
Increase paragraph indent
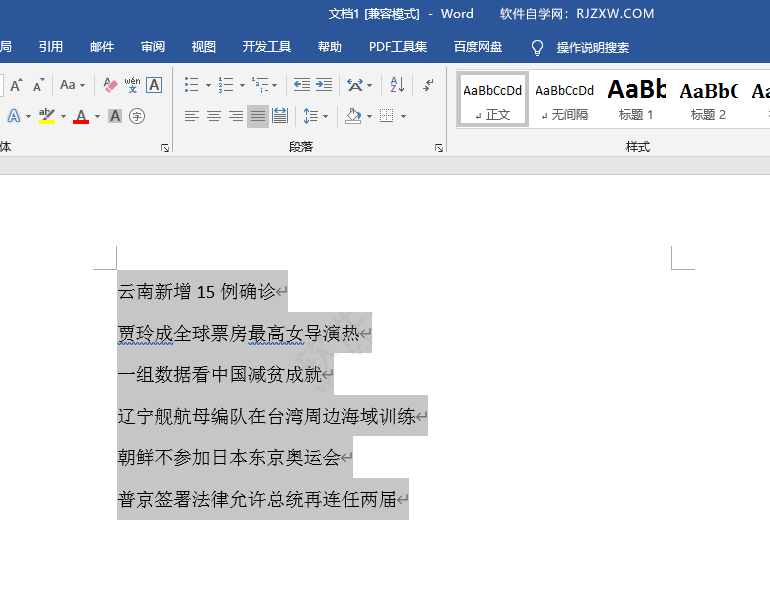(x=324, y=85)
